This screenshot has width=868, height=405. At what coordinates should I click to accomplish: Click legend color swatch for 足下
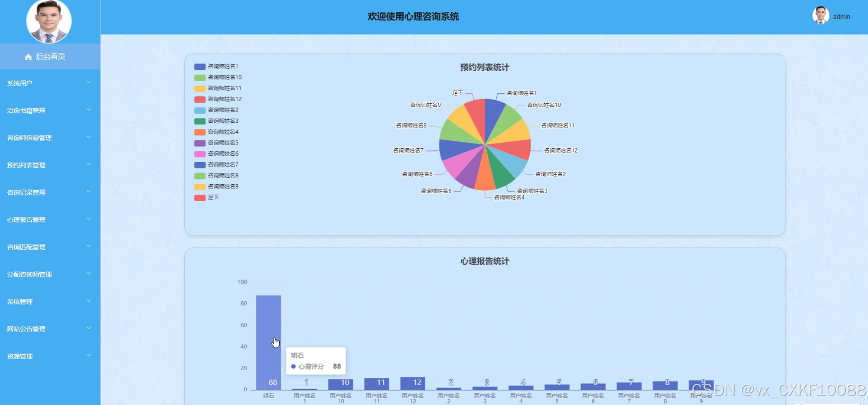click(x=200, y=197)
